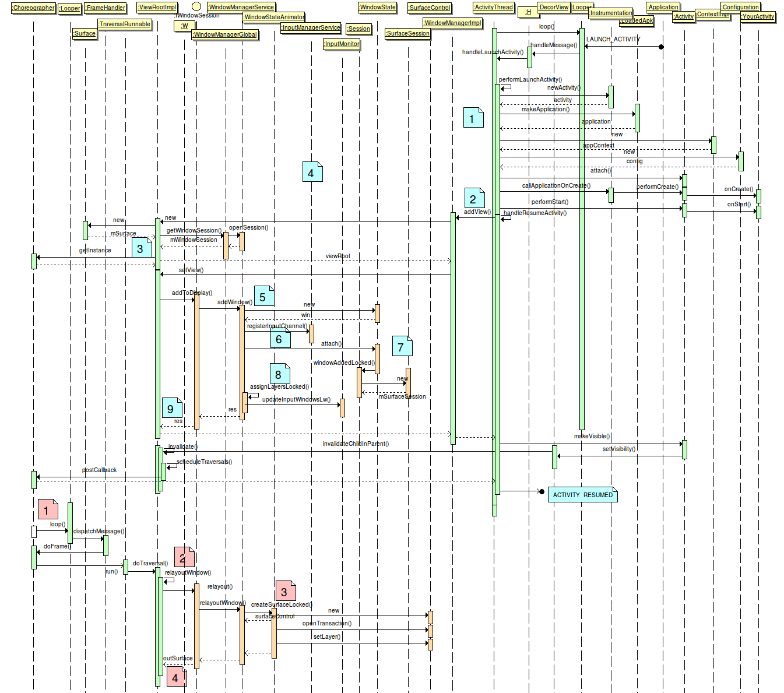The image size is (784, 693).
Task: Select the invalidateChildInParent() label
Action: (356, 444)
